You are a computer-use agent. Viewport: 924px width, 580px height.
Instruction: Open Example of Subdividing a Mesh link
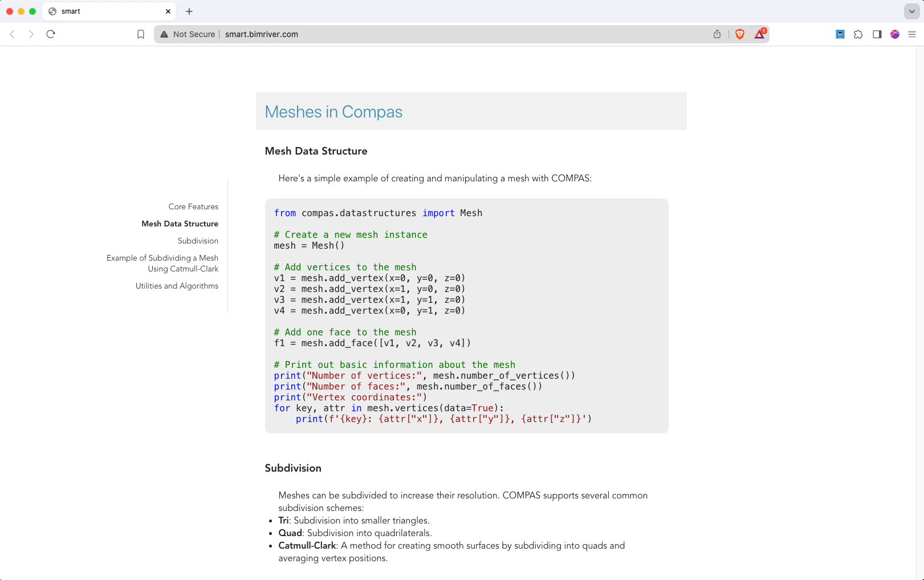[162, 263]
